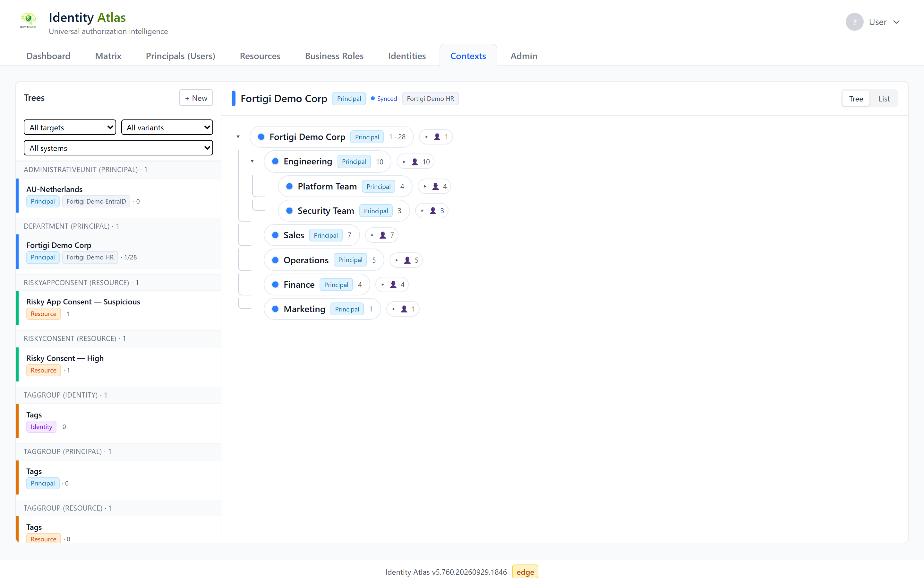The width and height of the screenshot is (924, 578).
Task: Open the All variants dropdown
Action: click(167, 127)
